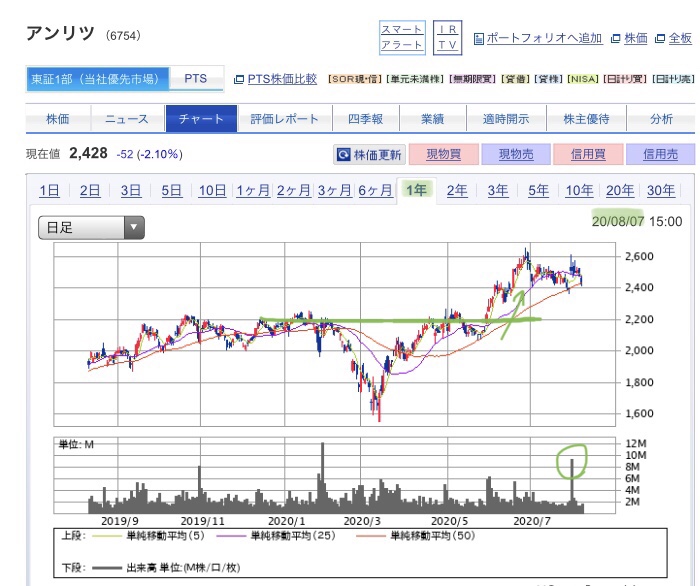Open the 分析 tab

661,119
